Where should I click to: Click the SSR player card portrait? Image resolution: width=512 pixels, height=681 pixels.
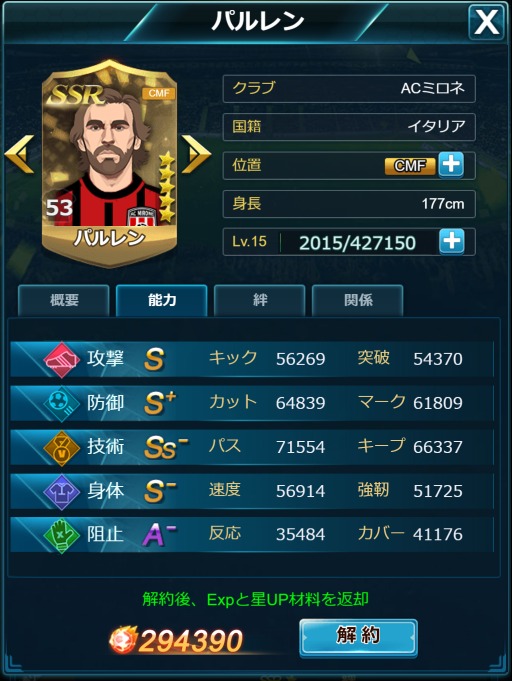click(109, 163)
